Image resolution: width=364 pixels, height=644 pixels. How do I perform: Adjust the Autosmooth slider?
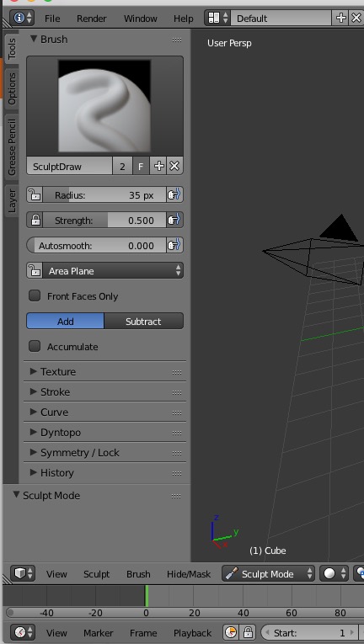coord(97,245)
